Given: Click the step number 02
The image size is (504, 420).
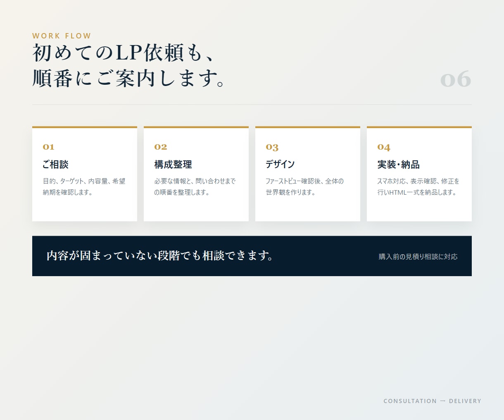Looking at the screenshot, I should [x=161, y=147].
